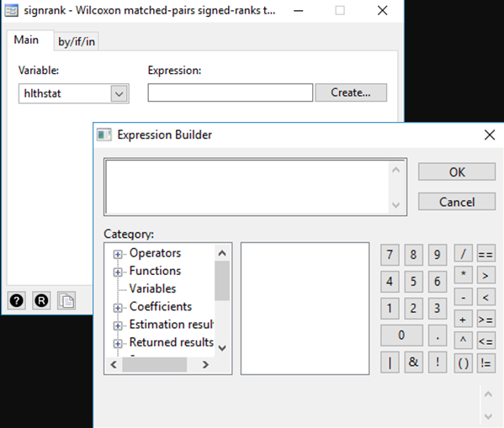Click the Create... button
This screenshot has width=504, height=428.
tap(351, 92)
